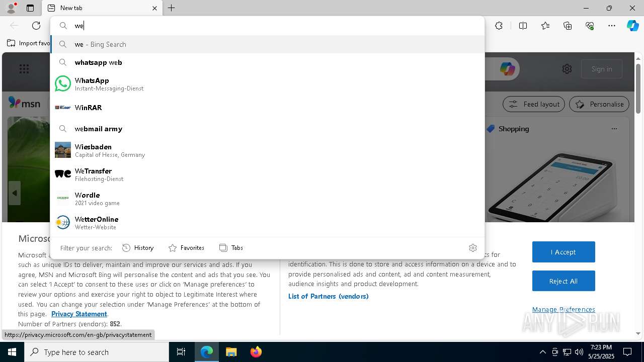Screen dimensions: 644x362
Task: Click the WetterOnline logo icon
Action: point(63,222)
